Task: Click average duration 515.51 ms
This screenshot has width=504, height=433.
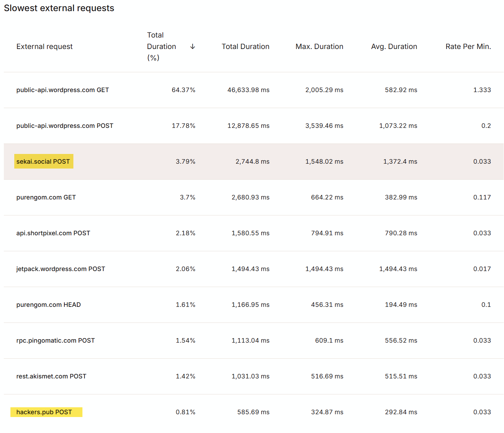Action: [x=401, y=376]
